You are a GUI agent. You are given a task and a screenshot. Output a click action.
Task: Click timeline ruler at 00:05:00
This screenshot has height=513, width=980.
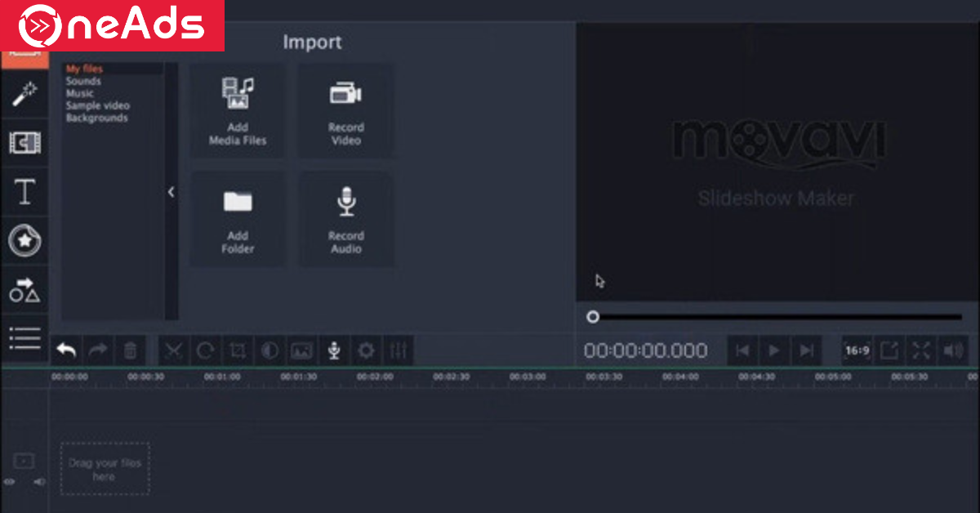click(833, 377)
